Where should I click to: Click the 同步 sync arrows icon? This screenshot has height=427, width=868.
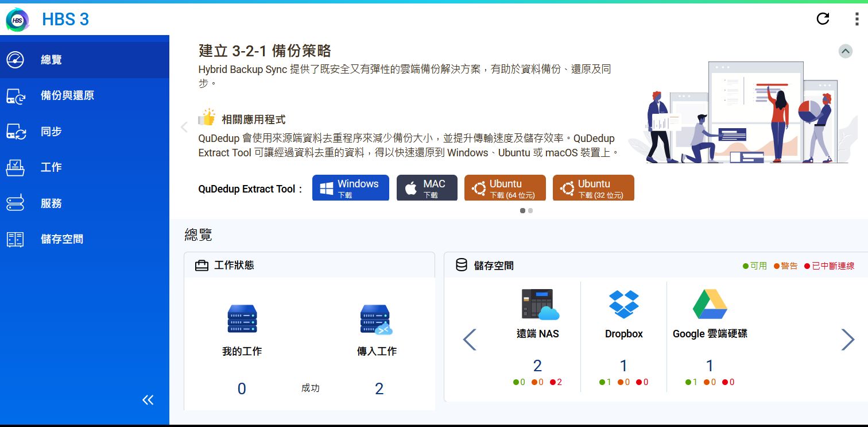click(16, 132)
